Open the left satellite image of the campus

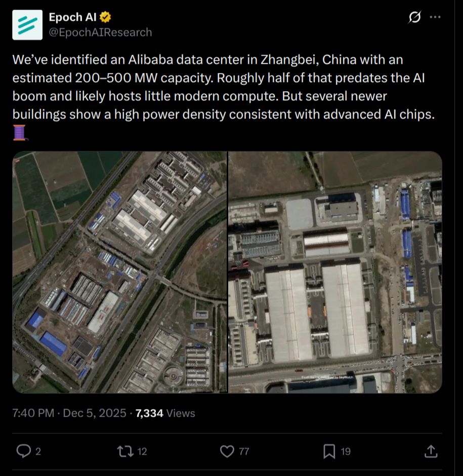pyautogui.click(x=119, y=272)
